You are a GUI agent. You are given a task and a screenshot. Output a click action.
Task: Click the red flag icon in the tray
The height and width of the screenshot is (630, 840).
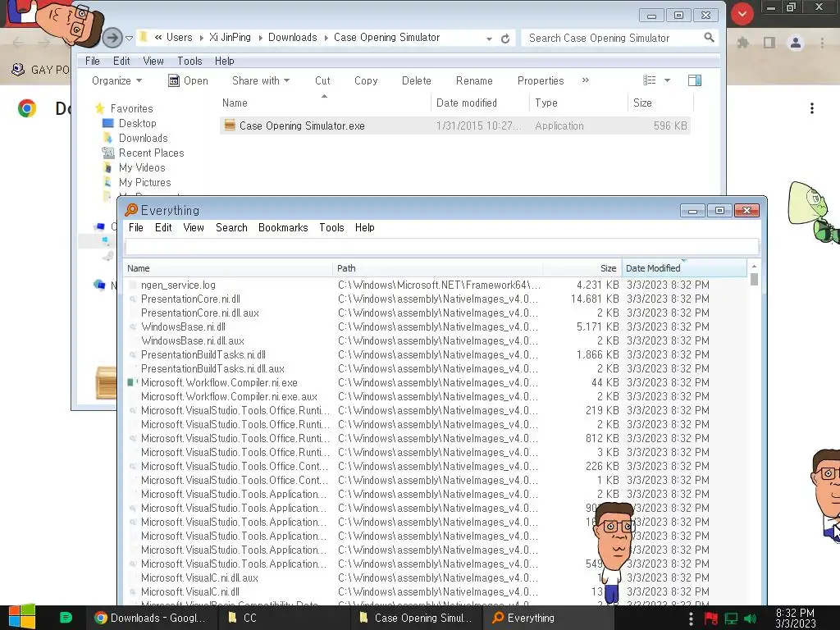(711, 619)
